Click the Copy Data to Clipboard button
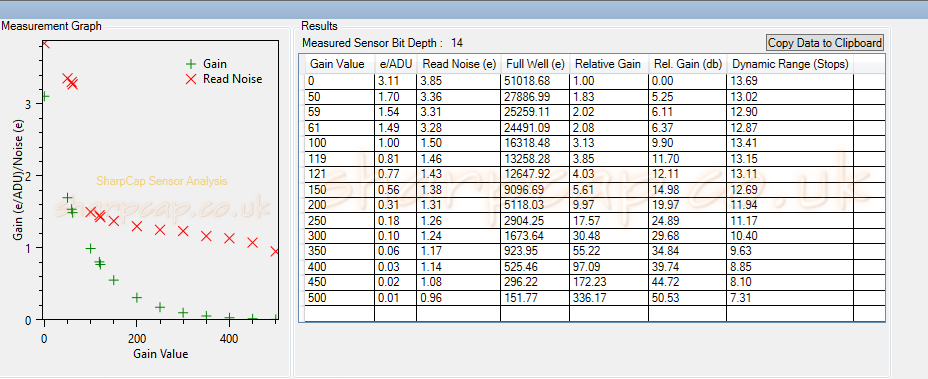 (x=825, y=43)
